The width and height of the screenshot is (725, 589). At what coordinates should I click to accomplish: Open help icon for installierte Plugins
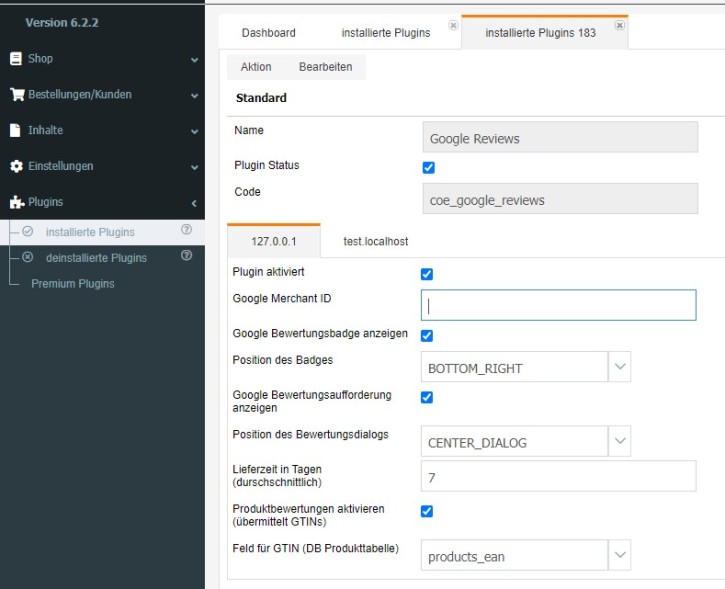pos(186,229)
